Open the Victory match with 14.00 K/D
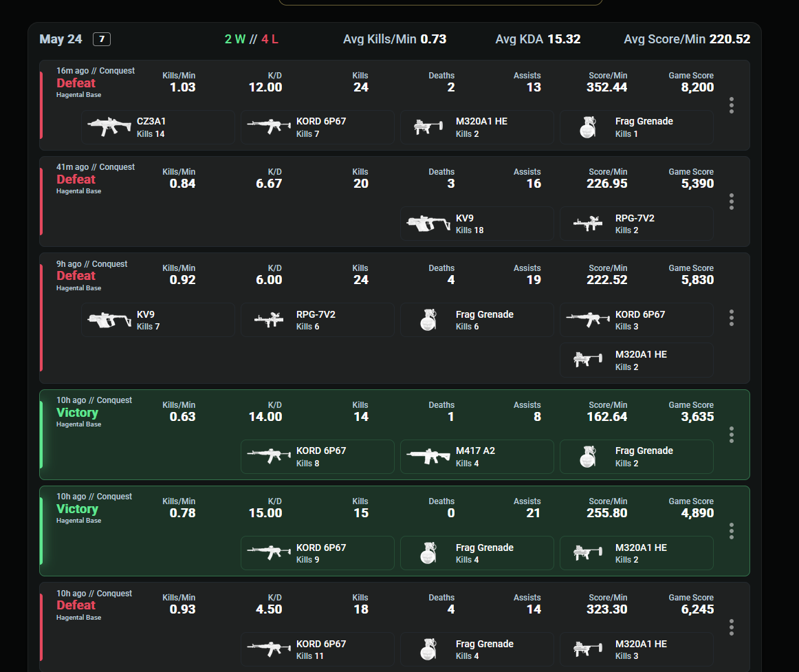Screen dimensions: 799x672 tap(395, 435)
